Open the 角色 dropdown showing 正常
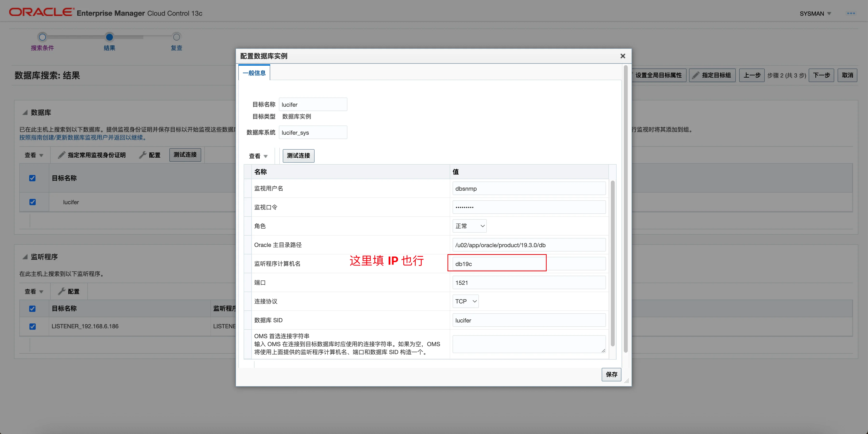Screen dimensions: 868x434 pos(469,226)
